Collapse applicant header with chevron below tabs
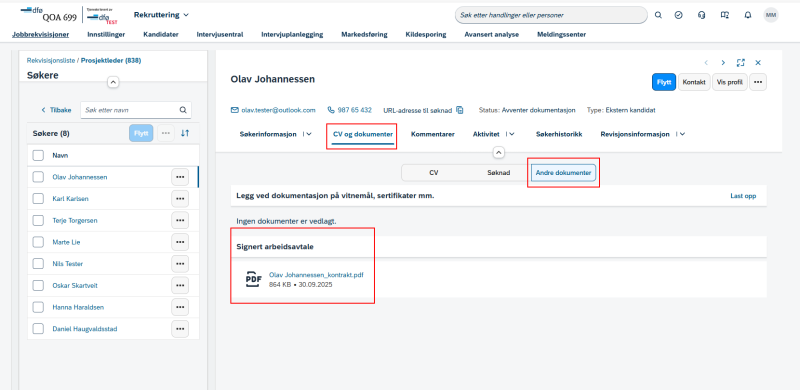 (499, 152)
